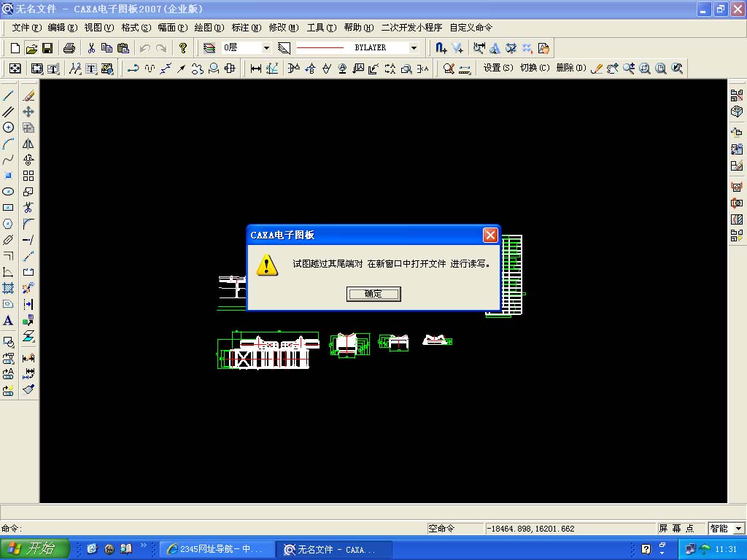The image size is (747, 560).
Task: Click the 无名文件 - CAXA taskbar button
Action: pos(334,549)
